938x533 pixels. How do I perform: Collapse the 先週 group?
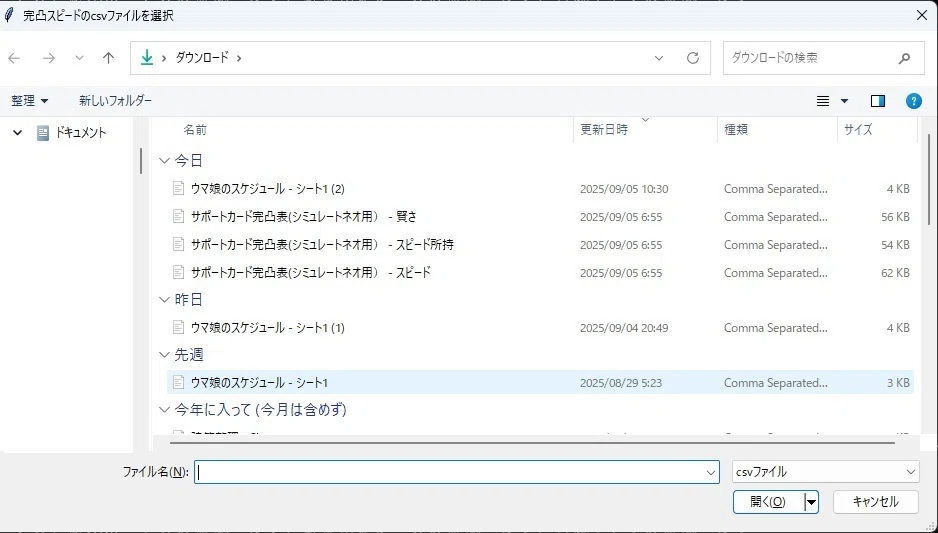coord(165,354)
